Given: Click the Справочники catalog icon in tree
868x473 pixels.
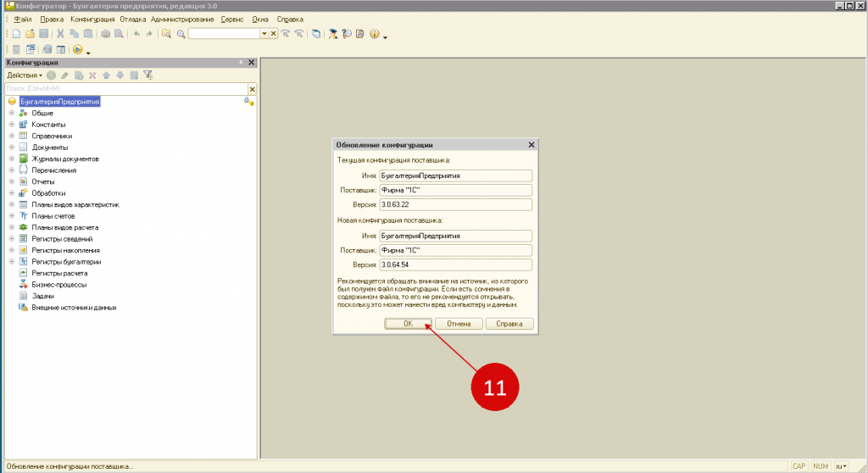Looking at the screenshot, I should pos(23,136).
